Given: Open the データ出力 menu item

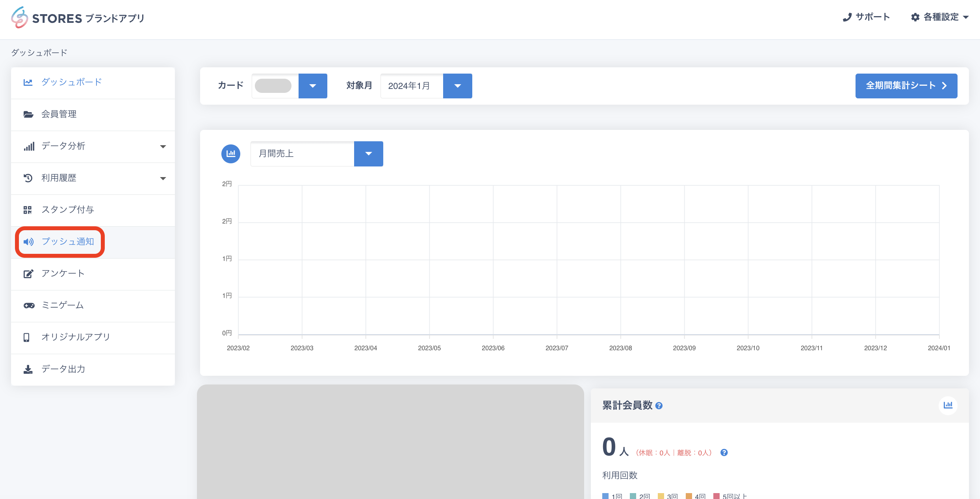Looking at the screenshot, I should click(x=93, y=369).
